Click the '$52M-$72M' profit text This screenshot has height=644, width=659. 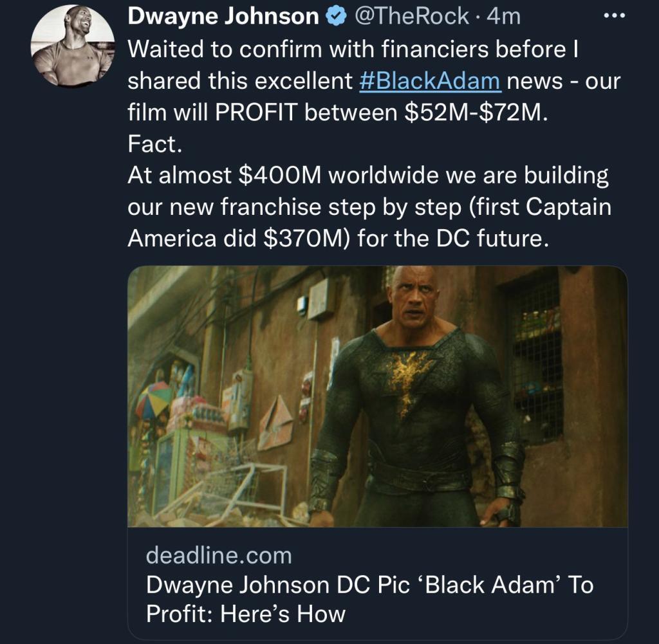(x=476, y=113)
